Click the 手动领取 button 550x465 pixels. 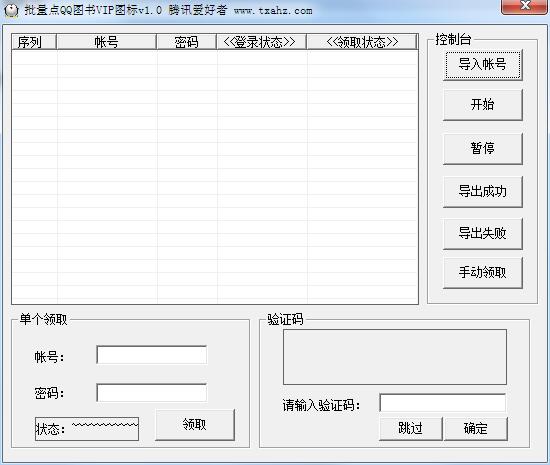[483, 273]
